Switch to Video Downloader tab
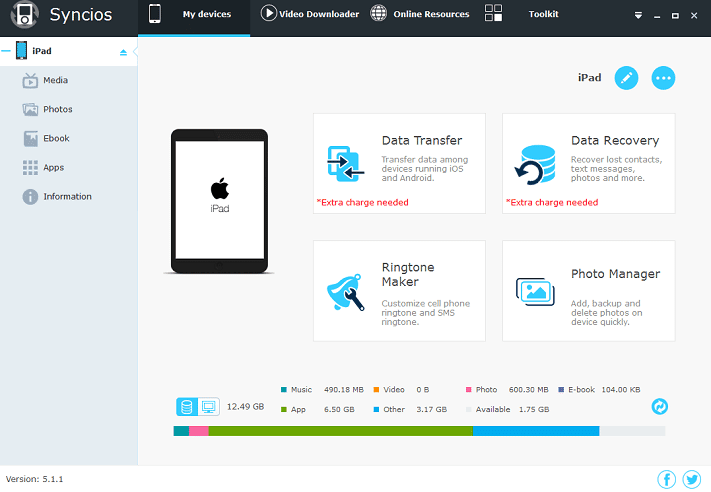 [x=319, y=14]
